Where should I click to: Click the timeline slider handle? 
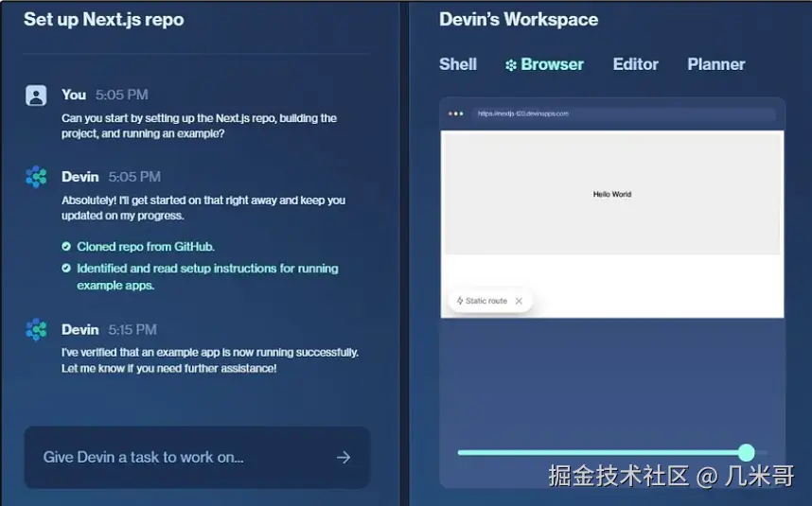pos(747,453)
